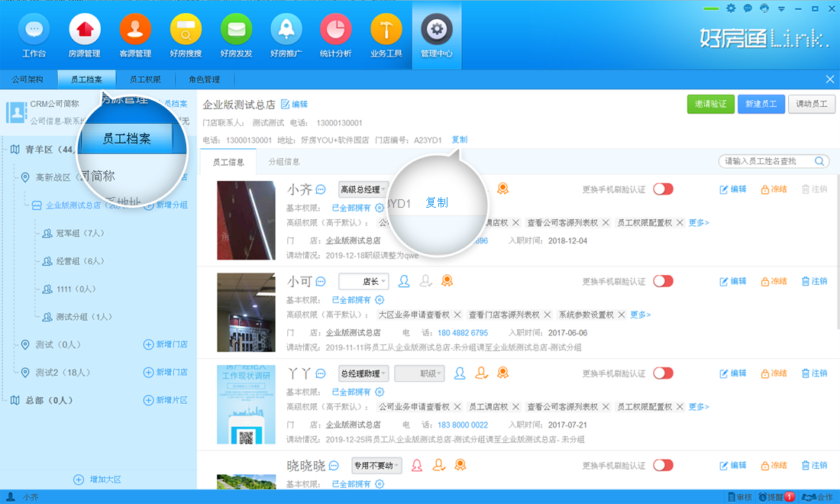Open 晓晓晓's 专用不要动 role dropdown
Screen dimensions: 840x504
[379, 465]
